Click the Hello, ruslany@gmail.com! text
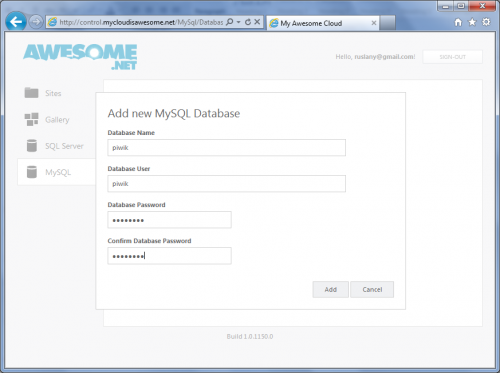The image size is (500, 373). [375, 57]
